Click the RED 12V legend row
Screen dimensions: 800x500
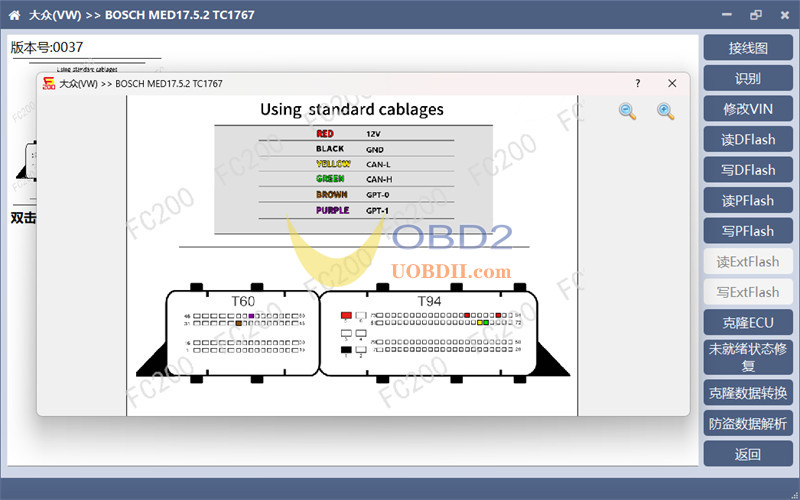click(356, 134)
